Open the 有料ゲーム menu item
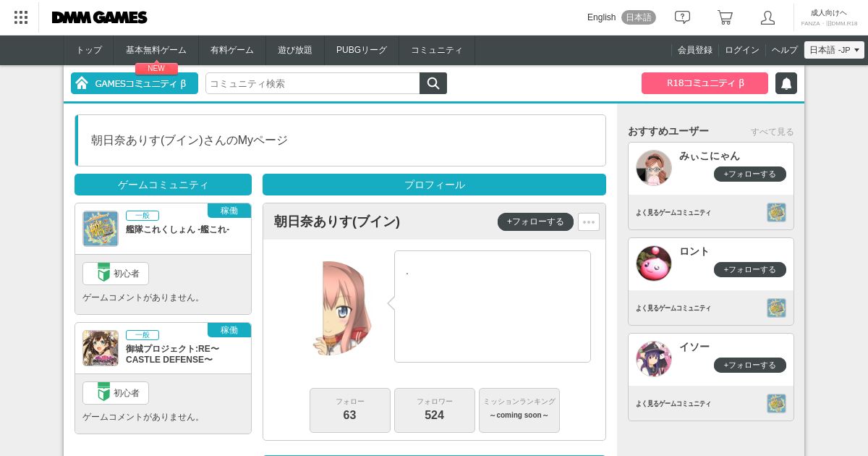The image size is (868, 456). click(x=232, y=50)
